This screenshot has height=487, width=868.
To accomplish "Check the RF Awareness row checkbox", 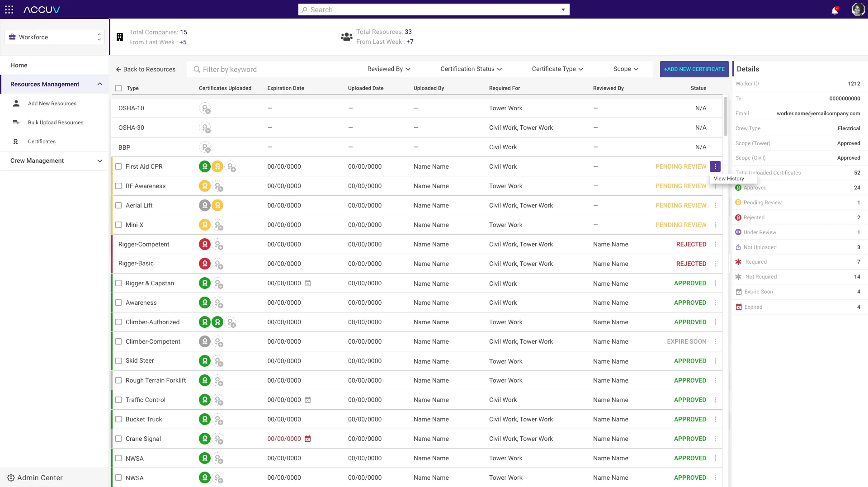I will pos(118,186).
